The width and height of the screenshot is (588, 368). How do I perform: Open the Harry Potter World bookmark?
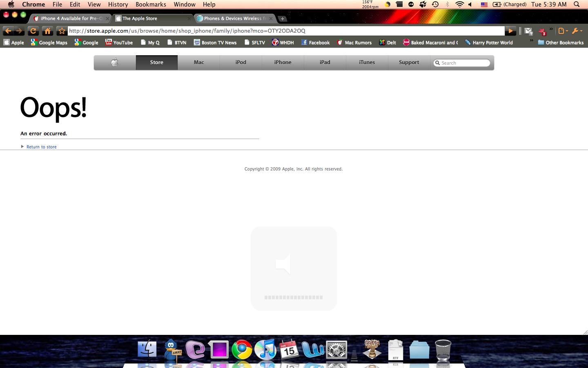tap(489, 43)
